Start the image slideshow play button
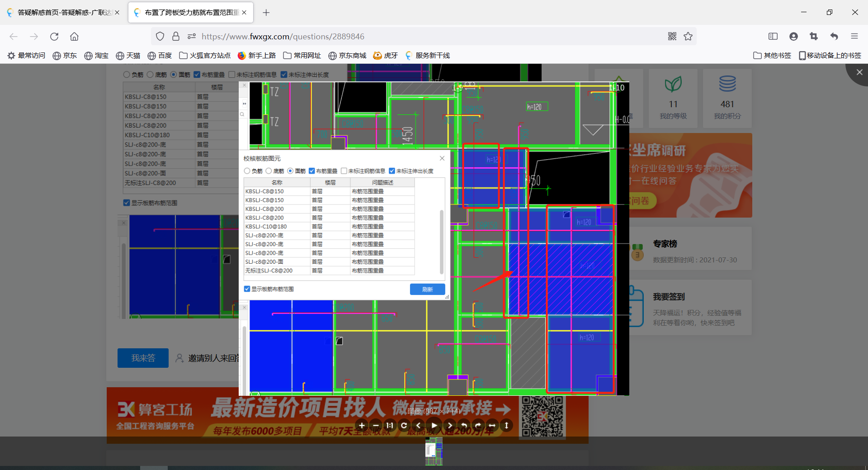 click(434, 425)
